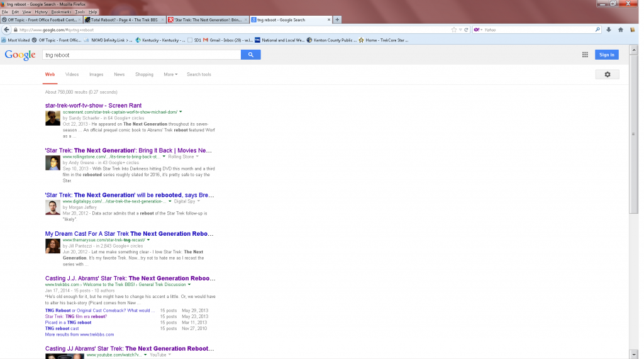Open the Kentucky bookmark
The height and width of the screenshot is (359, 644).
tap(160, 40)
